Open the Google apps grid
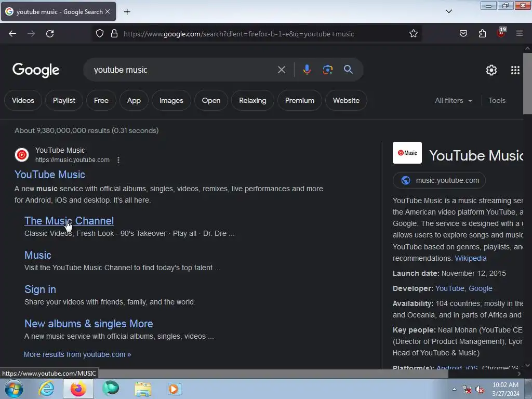 (x=515, y=70)
